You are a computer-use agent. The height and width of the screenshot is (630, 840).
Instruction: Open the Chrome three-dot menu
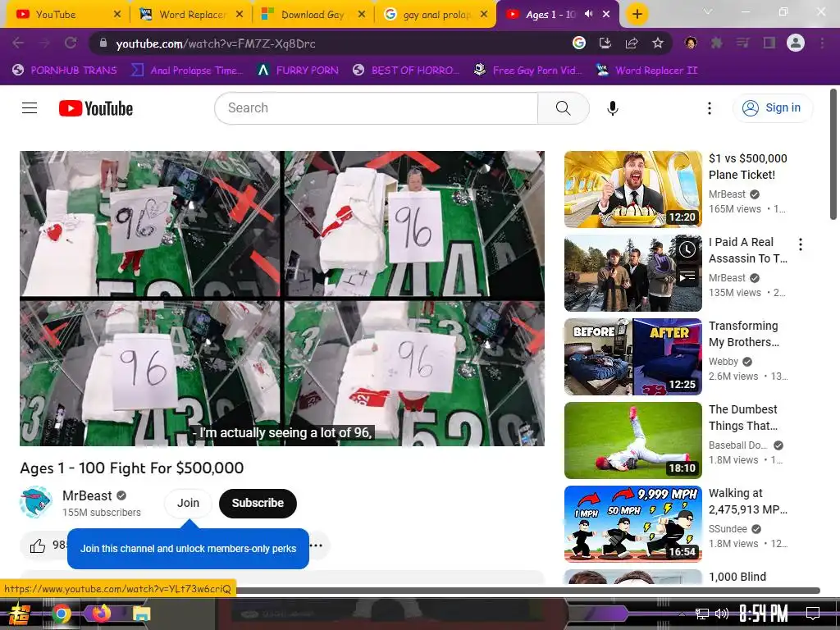click(x=822, y=43)
